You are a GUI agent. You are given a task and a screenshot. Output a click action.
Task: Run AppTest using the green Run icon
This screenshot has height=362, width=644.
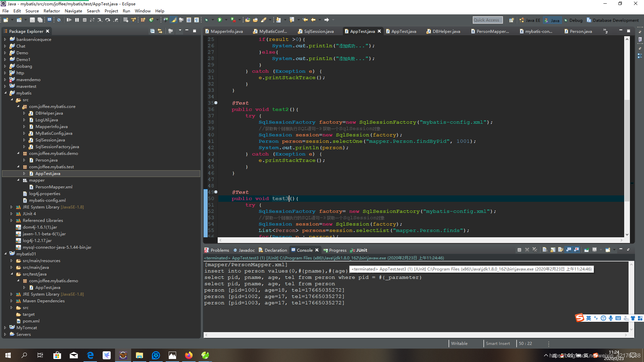(220, 20)
